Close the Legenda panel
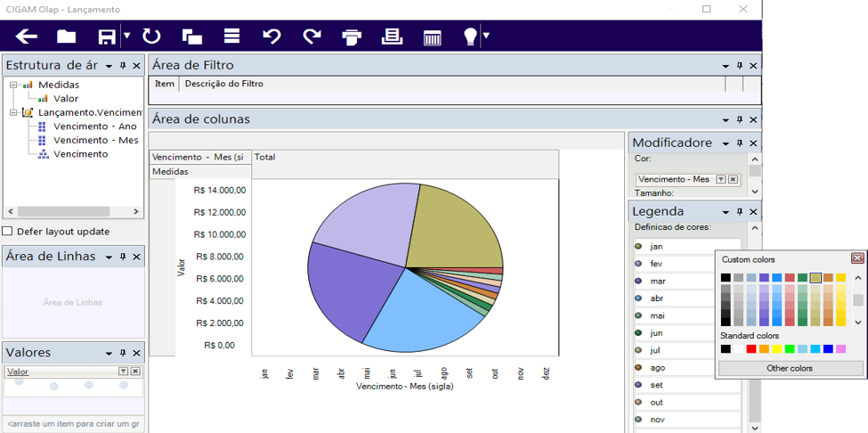Screen dimensions: 868x433 click(753, 212)
